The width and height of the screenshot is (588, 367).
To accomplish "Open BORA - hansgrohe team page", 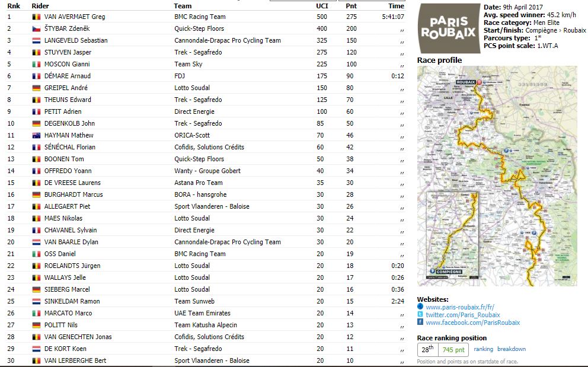I will tap(200, 194).
